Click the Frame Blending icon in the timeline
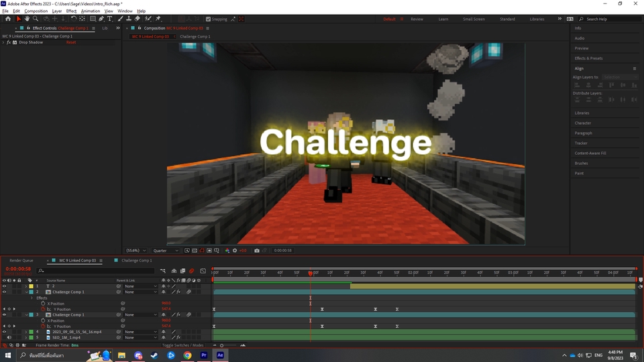 pyautogui.click(x=182, y=271)
